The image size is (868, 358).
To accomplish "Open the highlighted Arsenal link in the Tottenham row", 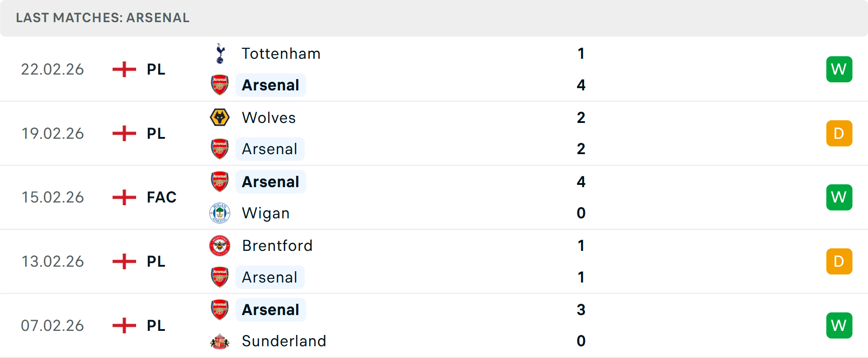I will (x=270, y=85).
